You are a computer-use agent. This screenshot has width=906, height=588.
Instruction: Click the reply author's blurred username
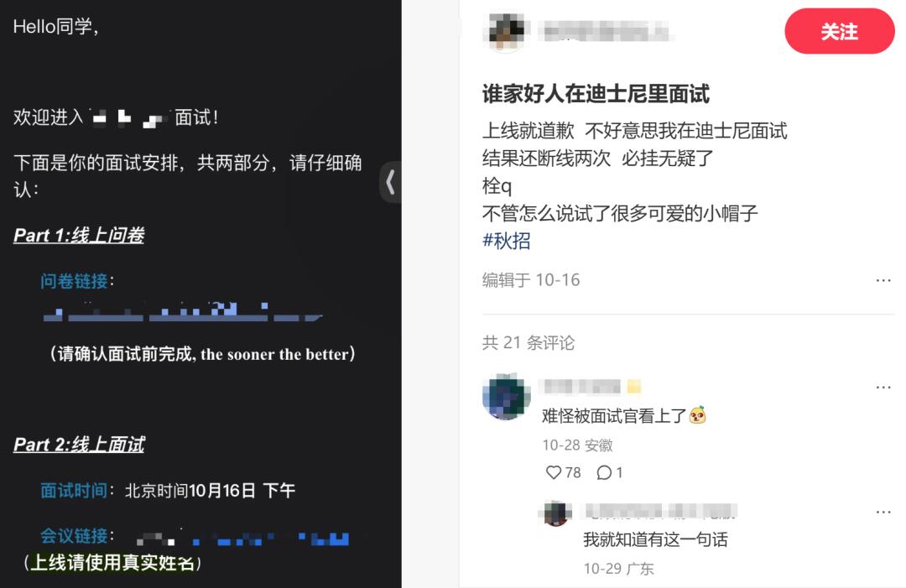click(x=660, y=511)
